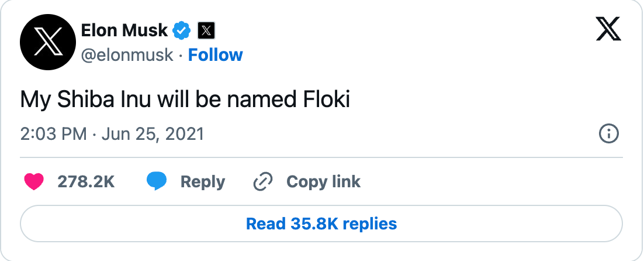Click the small X affiliate badge beside name
The height and width of the screenshot is (261, 644).
(206, 31)
